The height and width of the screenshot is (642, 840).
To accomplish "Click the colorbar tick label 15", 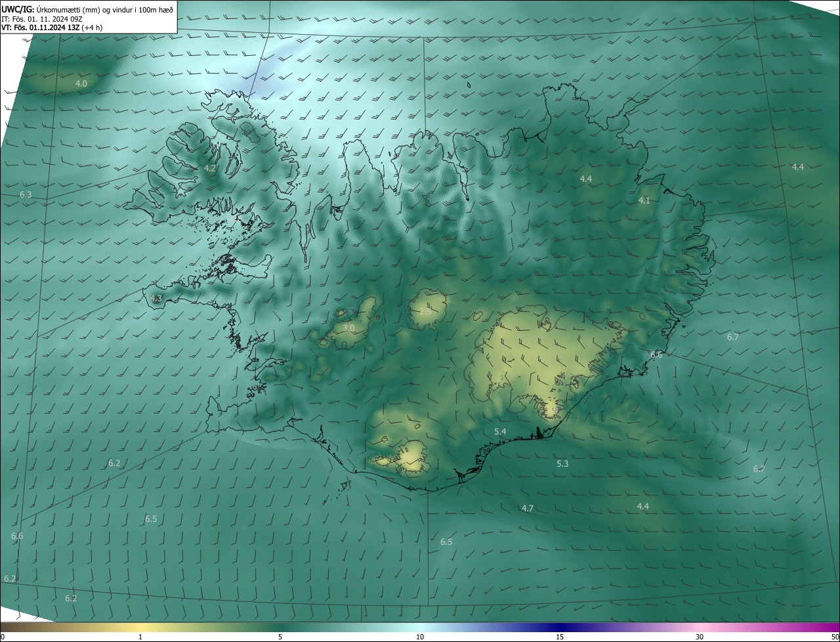I will point(560,637).
